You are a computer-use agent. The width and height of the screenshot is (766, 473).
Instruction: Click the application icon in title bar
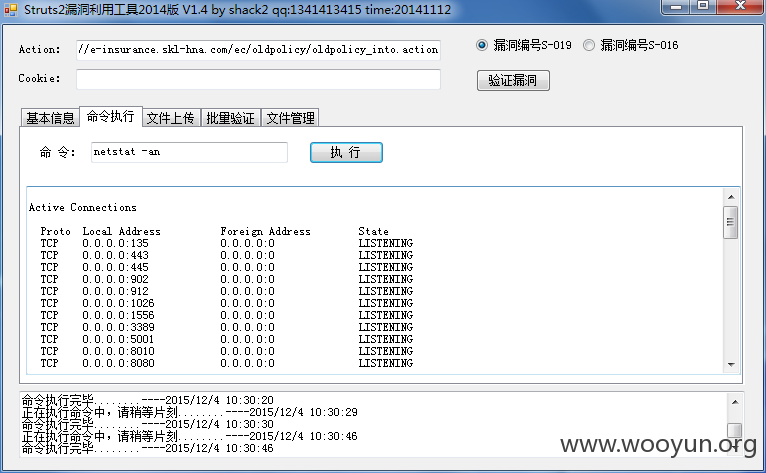(11, 9)
